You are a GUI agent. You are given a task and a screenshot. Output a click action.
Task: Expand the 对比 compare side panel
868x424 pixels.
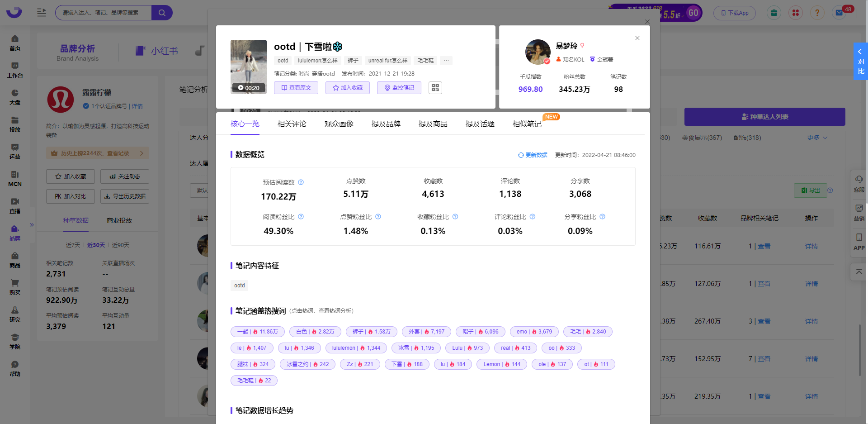click(860, 62)
